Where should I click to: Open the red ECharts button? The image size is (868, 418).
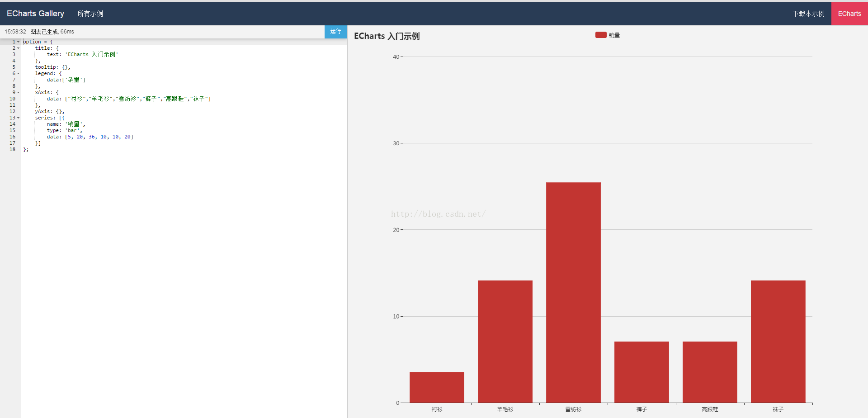click(x=849, y=14)
